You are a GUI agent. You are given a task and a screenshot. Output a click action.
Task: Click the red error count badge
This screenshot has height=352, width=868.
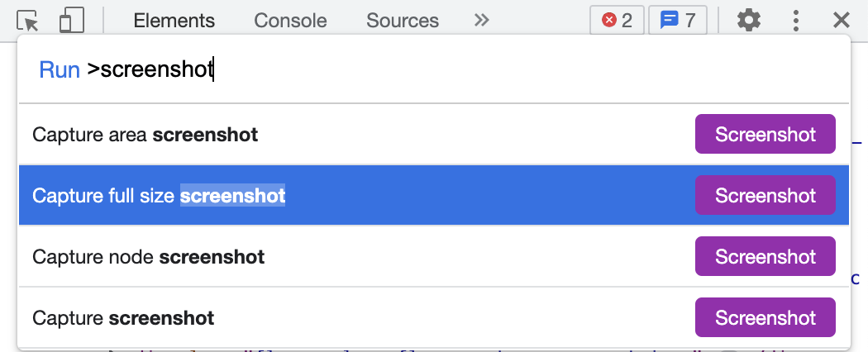point(617,21)
